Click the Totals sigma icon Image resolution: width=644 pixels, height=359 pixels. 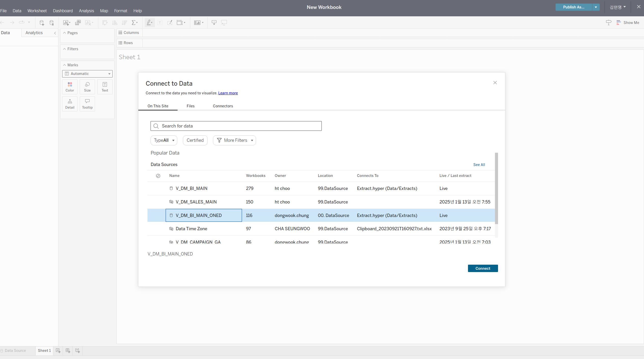click(x=134, y=23)
